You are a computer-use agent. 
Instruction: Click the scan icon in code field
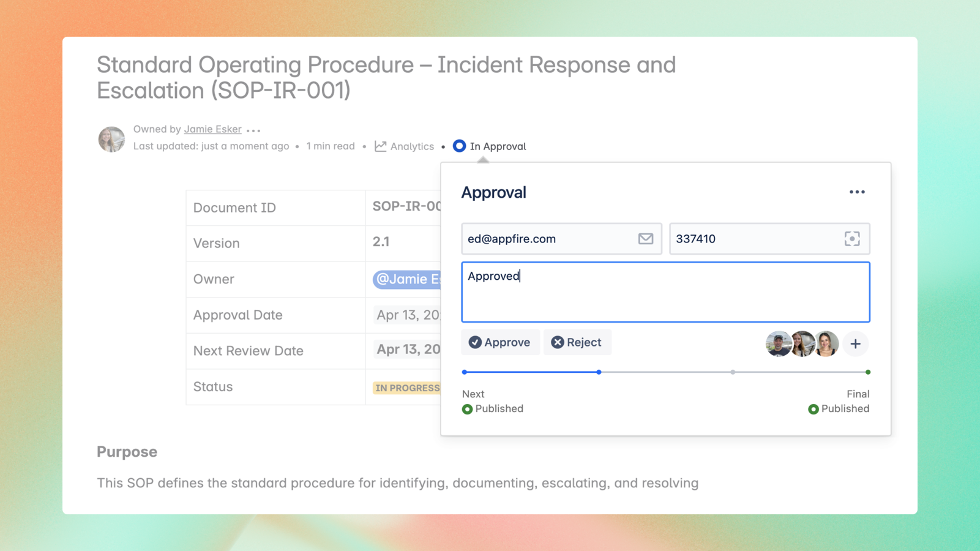coord(851,239)
